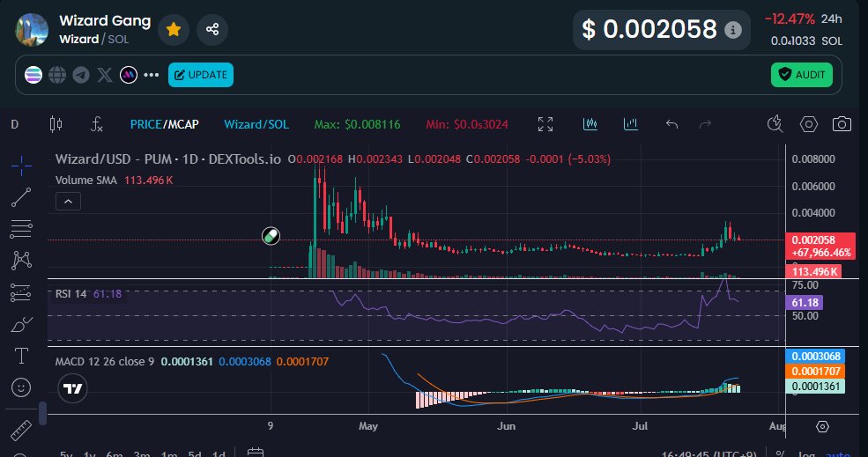Image resolution: width=868 pixels, height=457 pixels.
Task: Select the text annotation tool
Action: [21, 356]
